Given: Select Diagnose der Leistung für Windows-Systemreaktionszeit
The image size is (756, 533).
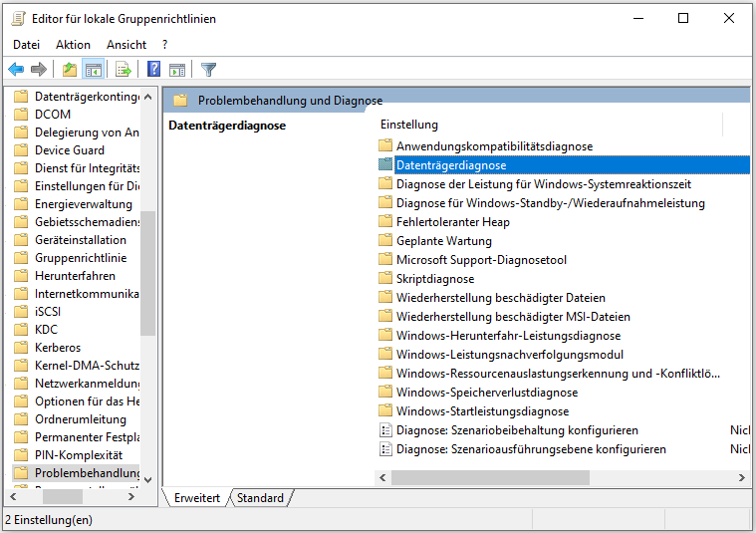Looking at the screenshot, I should click(544, 183).
